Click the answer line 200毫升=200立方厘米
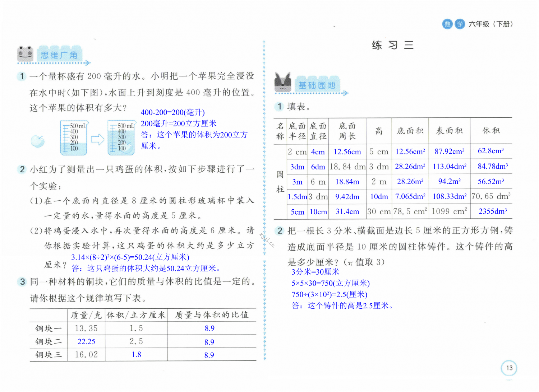The width and height of the screenshot is (539, 392). [x=179, y=123]
